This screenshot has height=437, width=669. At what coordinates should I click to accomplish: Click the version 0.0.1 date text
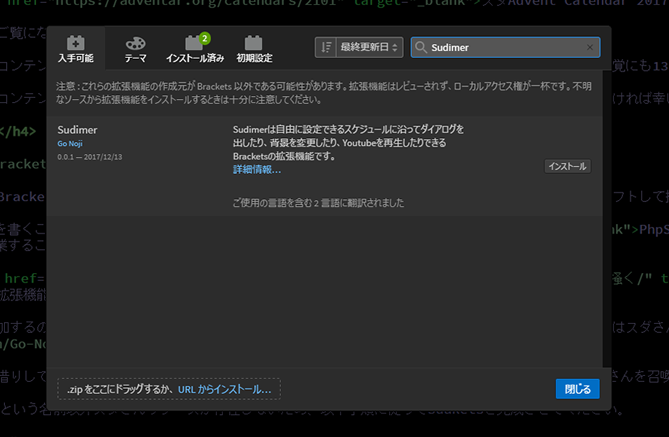[x=90, y=157]
